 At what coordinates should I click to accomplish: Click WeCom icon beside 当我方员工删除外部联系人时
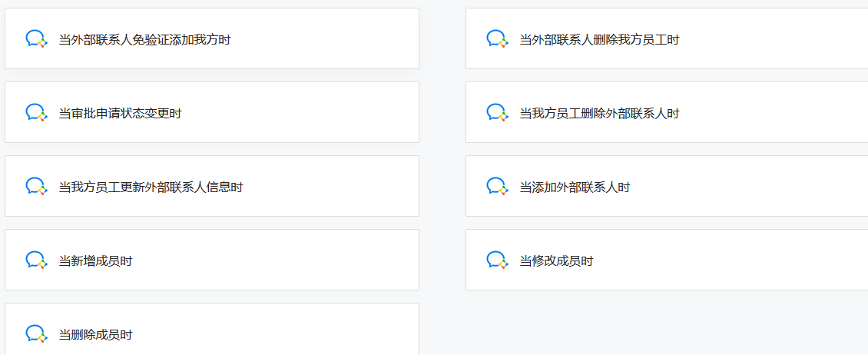point(497,112)
